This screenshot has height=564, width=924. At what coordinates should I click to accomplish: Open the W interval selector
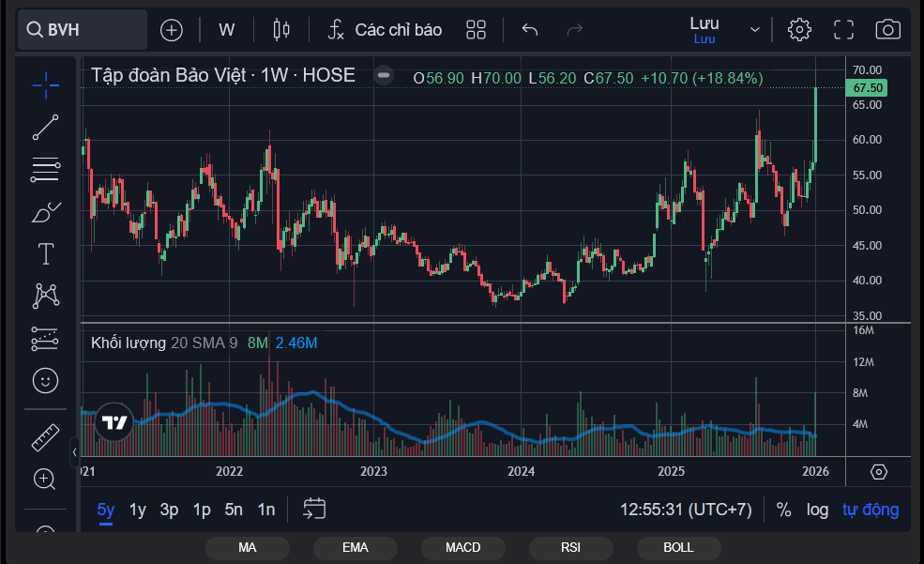(x=227, y=29)
